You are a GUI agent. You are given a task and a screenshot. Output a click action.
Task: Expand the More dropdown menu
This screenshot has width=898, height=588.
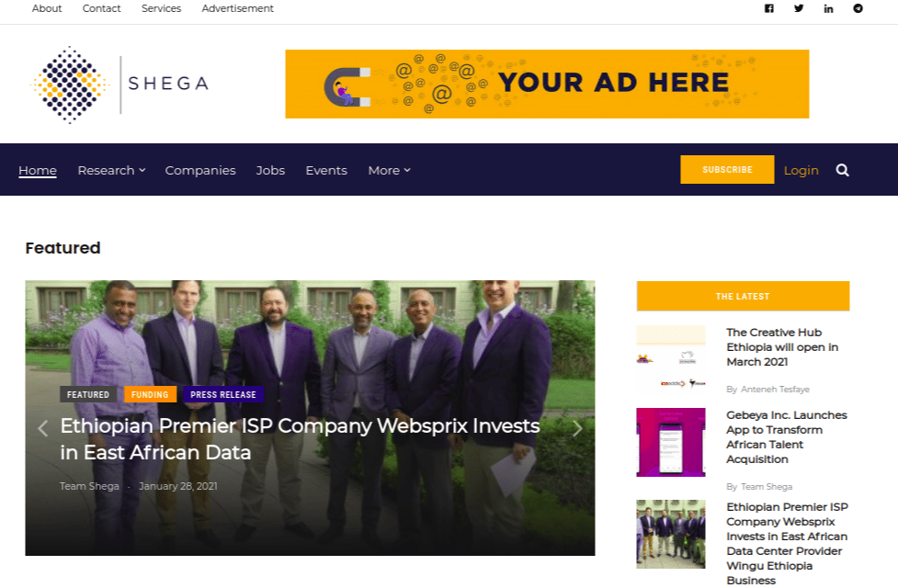click(390, 170)
